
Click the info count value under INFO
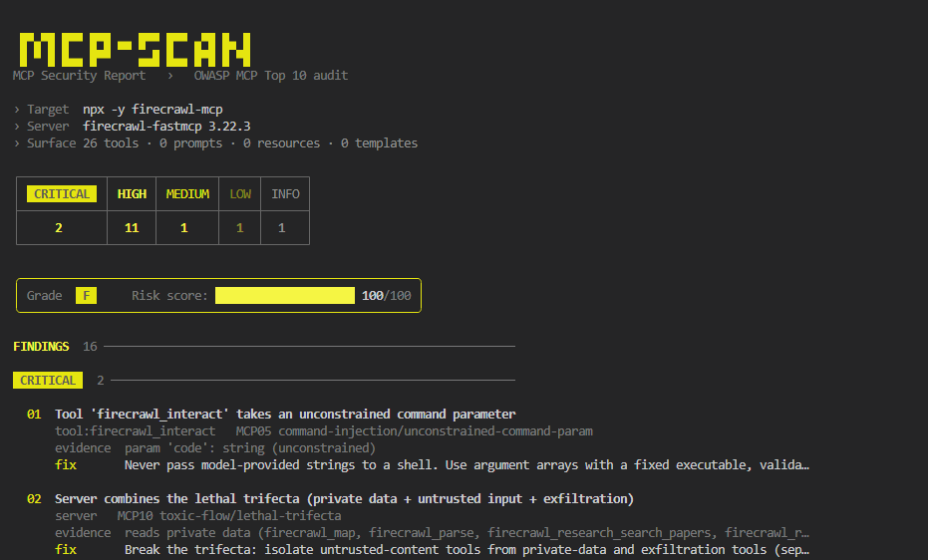[282, 227]
